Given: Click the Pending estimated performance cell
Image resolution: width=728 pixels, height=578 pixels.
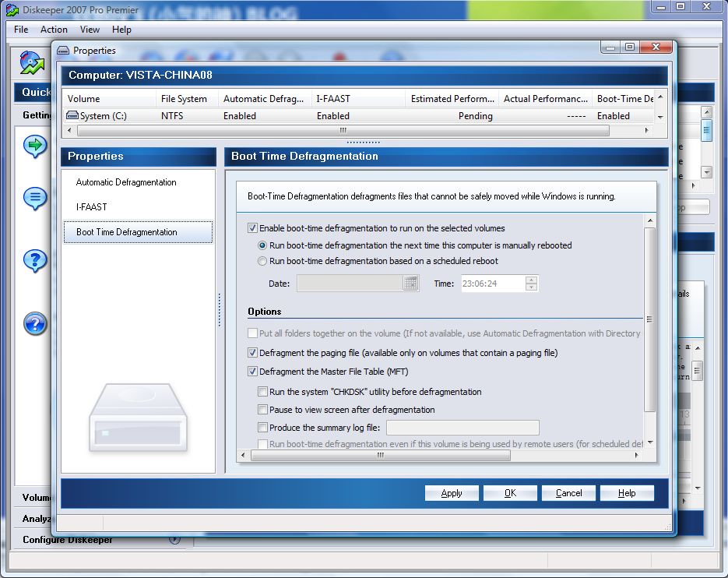Looking at the screenshot, I should pyautogui.click(x=476, y=116).
